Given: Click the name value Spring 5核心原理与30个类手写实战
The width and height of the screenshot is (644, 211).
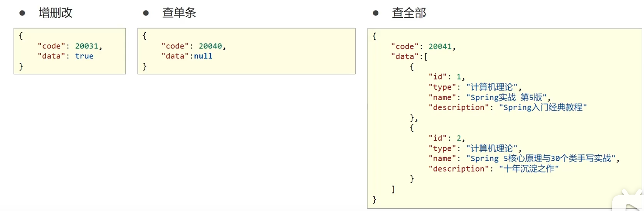Looking at the screenshot, I should (x=542, y=158).
